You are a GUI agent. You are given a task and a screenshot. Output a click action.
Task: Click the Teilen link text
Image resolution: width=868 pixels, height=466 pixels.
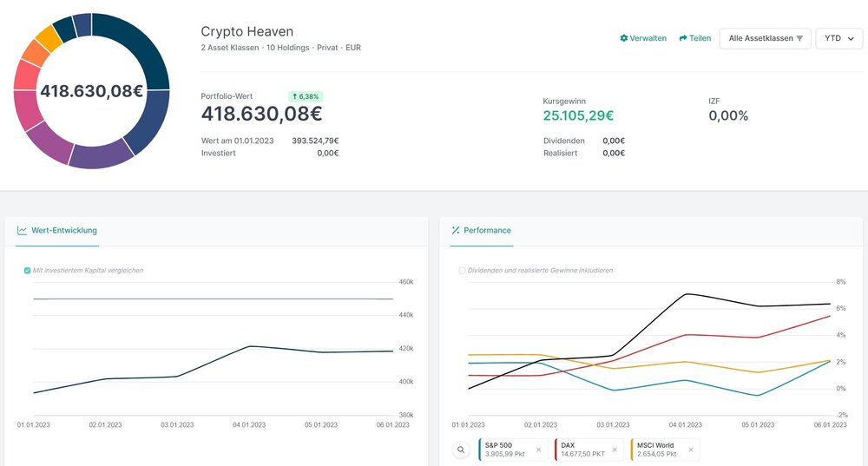[700, 38]
